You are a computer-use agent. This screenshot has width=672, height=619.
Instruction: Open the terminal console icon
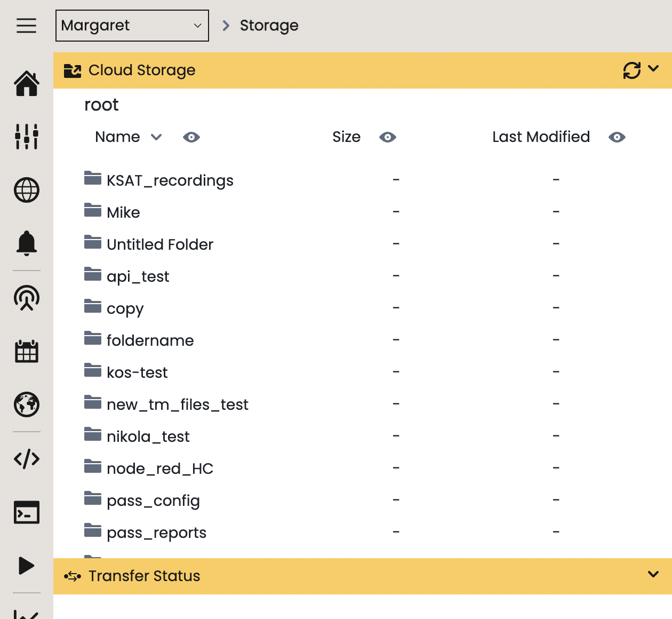(x=27, y=512)
